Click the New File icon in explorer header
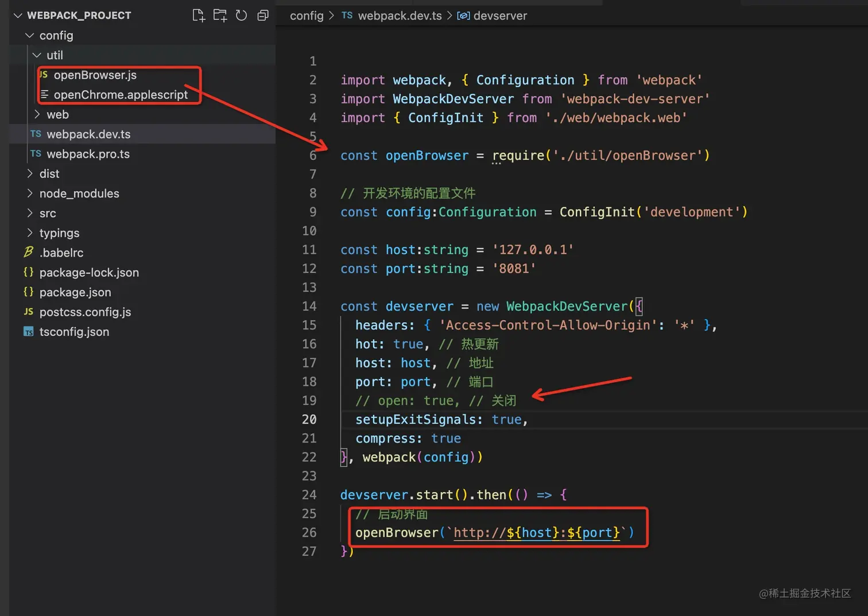This screenshot has height=616, width=868. point(198,16)
